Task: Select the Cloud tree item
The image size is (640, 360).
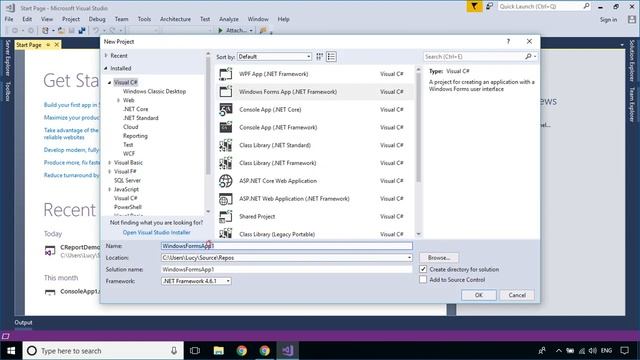Action: click(x=131, y=127)
